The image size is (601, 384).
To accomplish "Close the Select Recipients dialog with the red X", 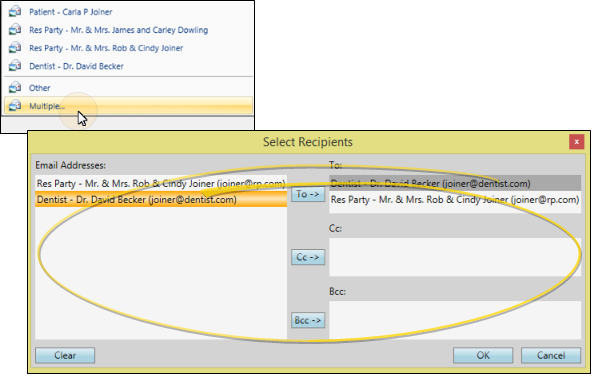I will [x=576, y=142].
